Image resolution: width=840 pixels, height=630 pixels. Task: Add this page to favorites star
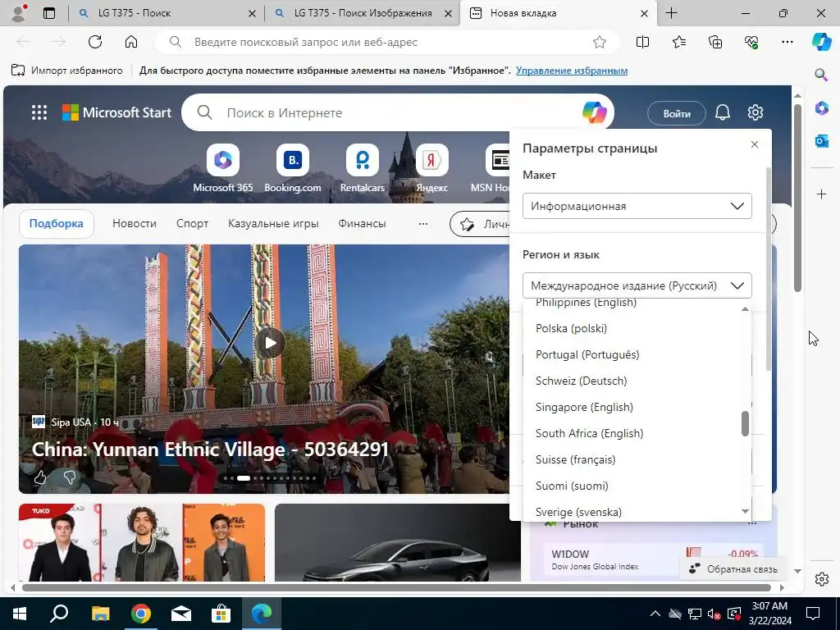[x=600, y=43]
